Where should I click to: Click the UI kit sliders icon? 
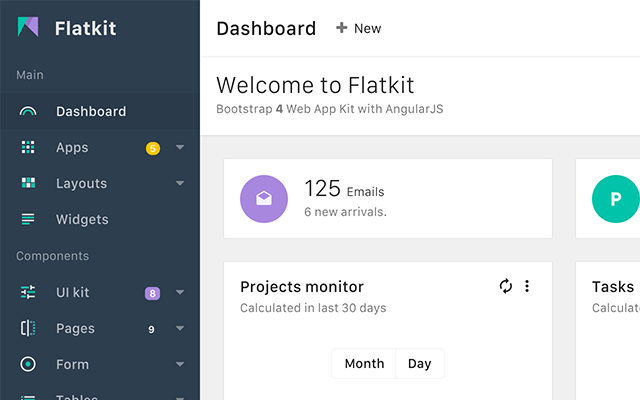tap(28, 293)
